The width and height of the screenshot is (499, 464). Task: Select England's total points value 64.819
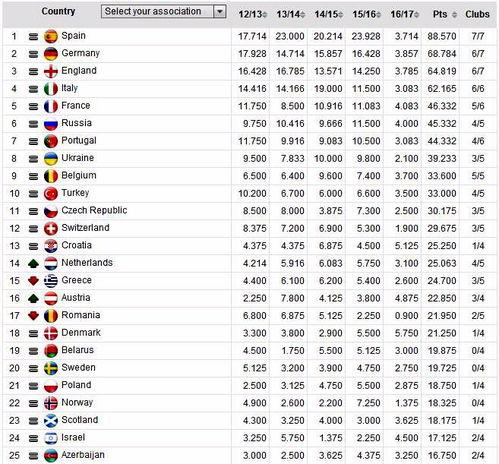coord(442,71)
